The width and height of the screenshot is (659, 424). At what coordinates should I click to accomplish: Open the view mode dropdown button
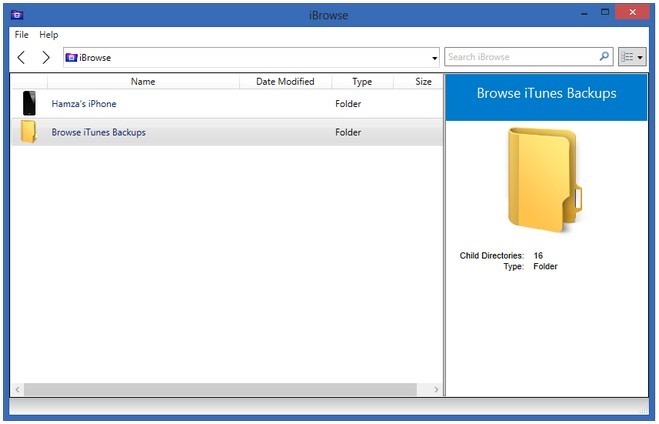[x=632, y=57]
